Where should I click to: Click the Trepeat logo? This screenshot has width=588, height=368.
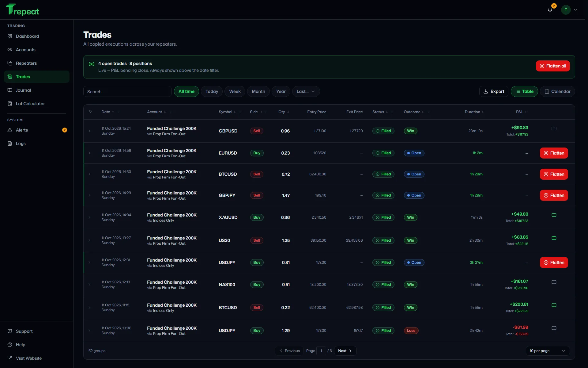[x=23, y=10]
